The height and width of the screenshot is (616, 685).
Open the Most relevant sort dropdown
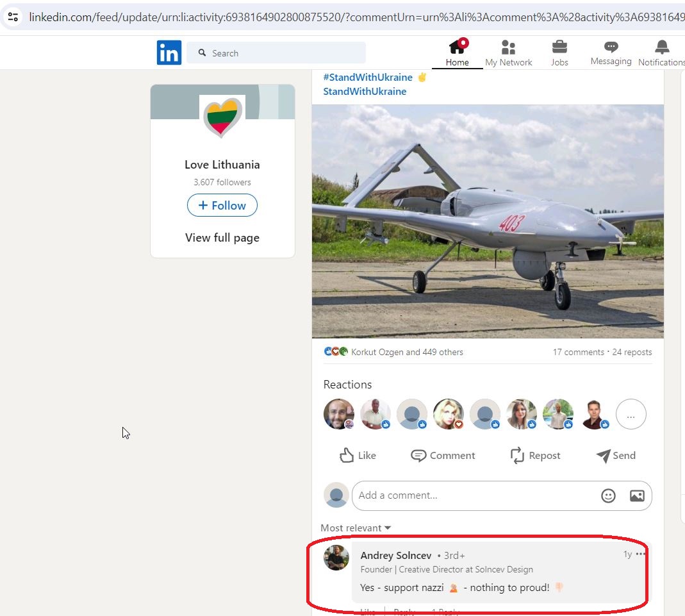[x=356, y=528]
